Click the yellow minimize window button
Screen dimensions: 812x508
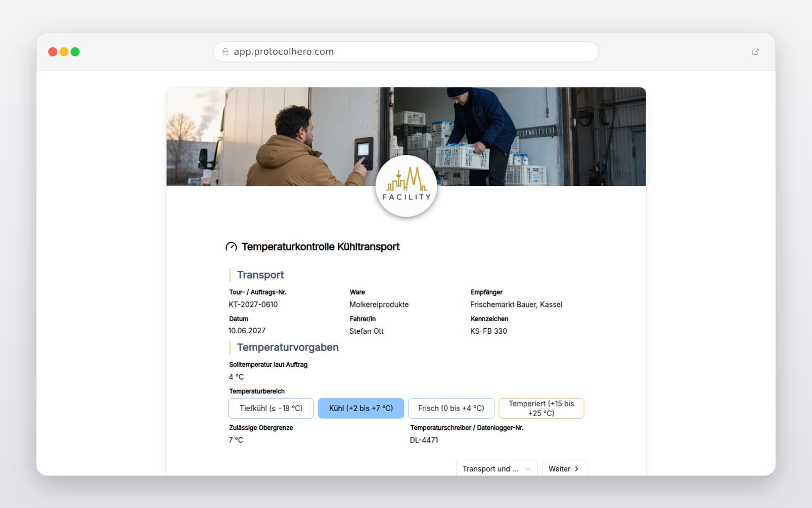64,52
